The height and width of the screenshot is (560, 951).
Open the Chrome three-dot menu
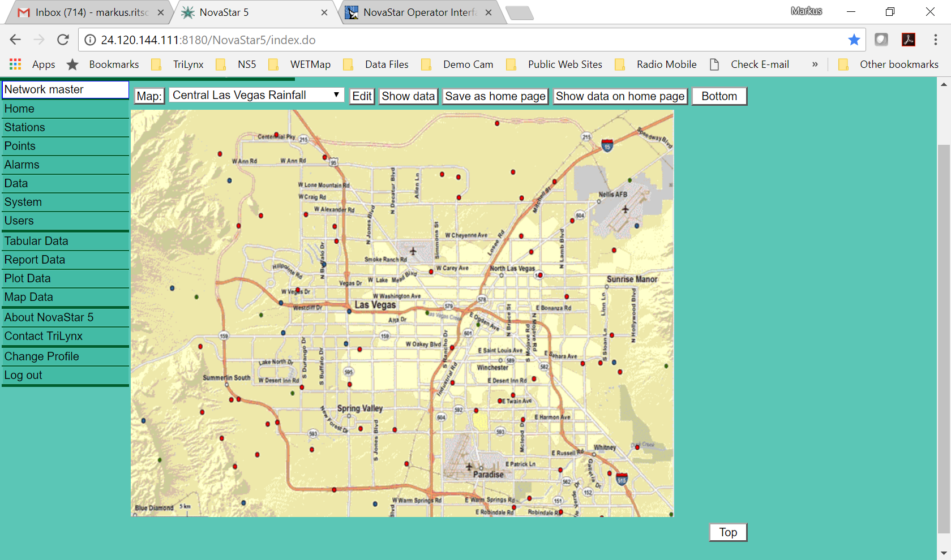935,40
